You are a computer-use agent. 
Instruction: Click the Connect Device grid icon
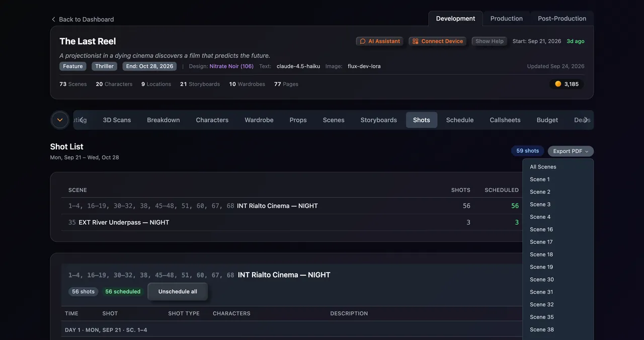[x=416, y=41]
